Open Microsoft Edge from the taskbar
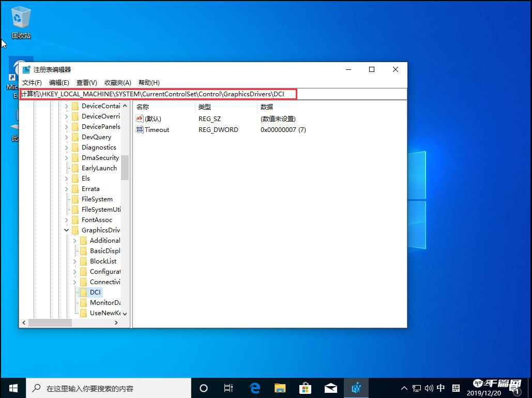 pyautogui.click(x=254, y=388)
